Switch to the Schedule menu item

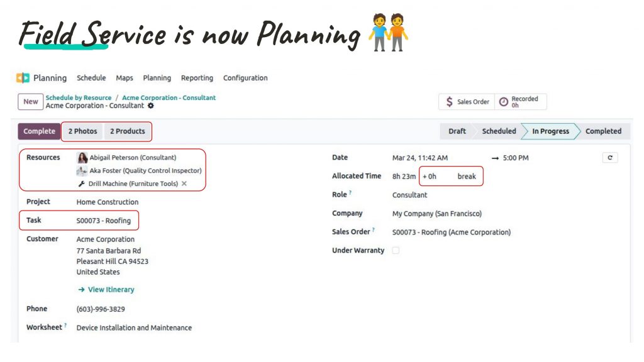[91, 77]
